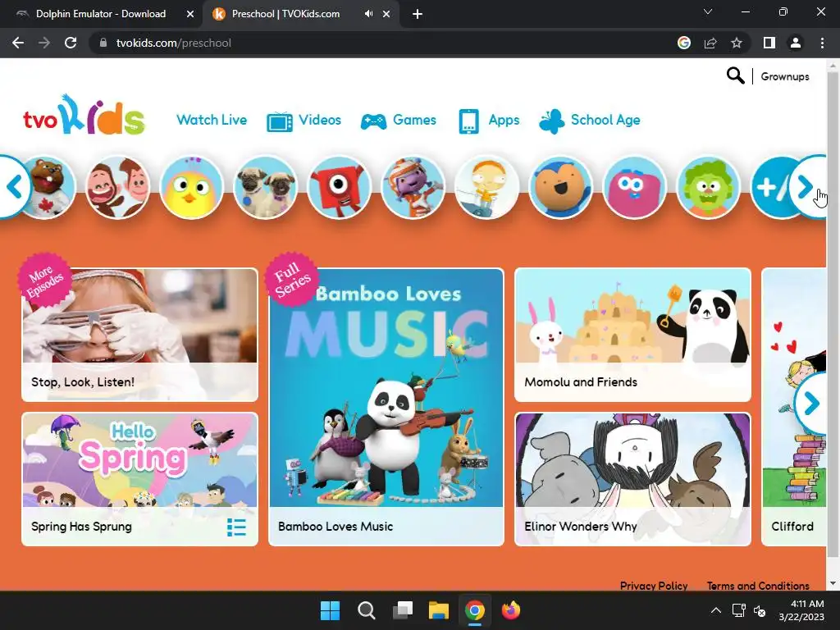Screen dimensions: 840x630
Task: Open Elinor Wonders Why card
Action: coord(632,479)
